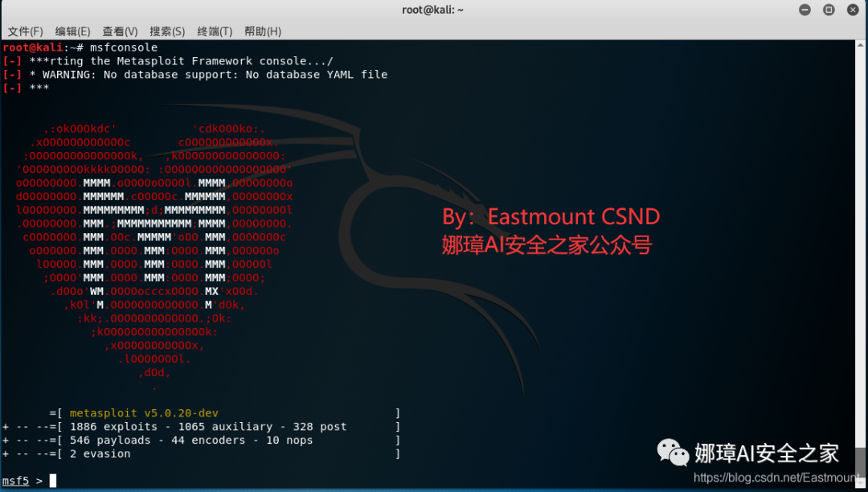868x492 pixels.
Task: Open the 搜索(S) menu
Action: [x=167, y=31]
